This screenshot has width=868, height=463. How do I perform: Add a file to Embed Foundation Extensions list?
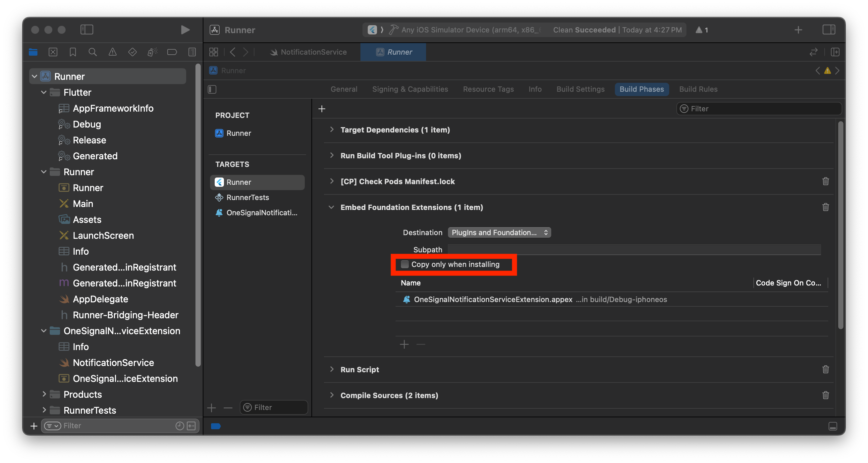point(404,344)
